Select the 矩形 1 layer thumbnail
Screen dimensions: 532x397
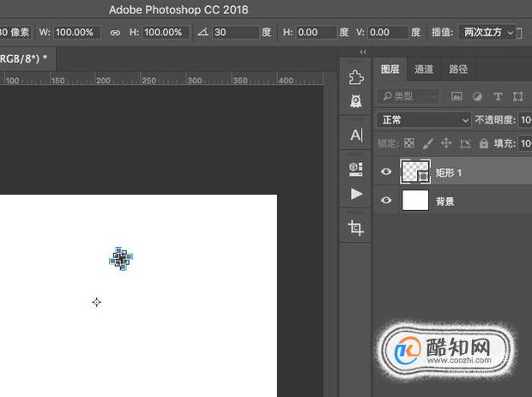(415, 171)
